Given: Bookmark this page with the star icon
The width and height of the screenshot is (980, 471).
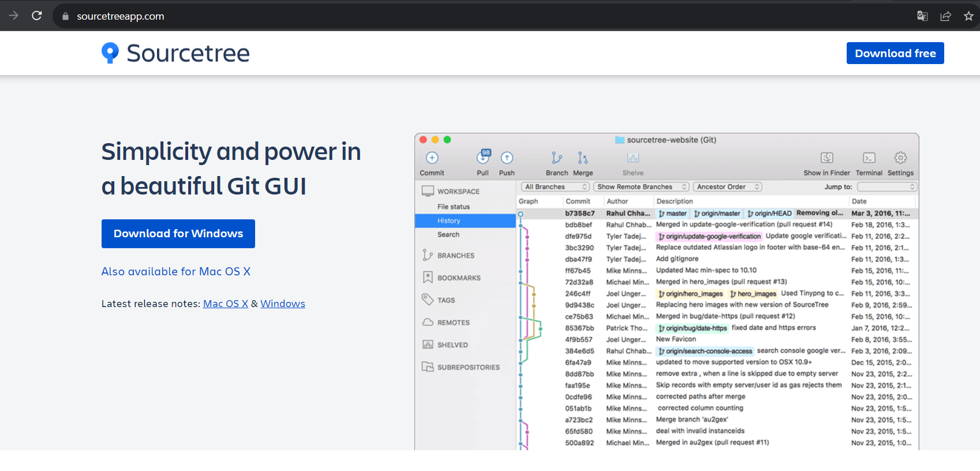Looking at the screenshot, I should (x=968, y=16).
